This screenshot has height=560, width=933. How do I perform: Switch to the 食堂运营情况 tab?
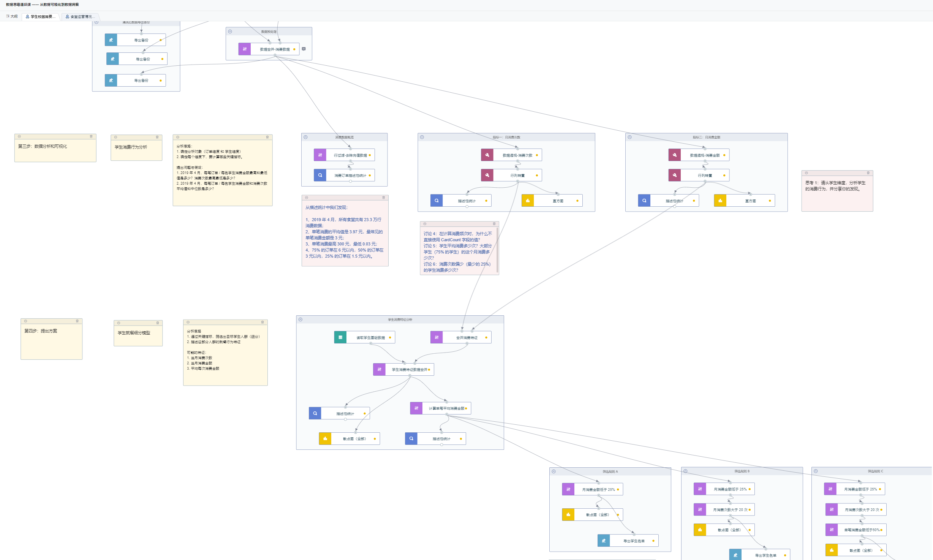point(80,16)
